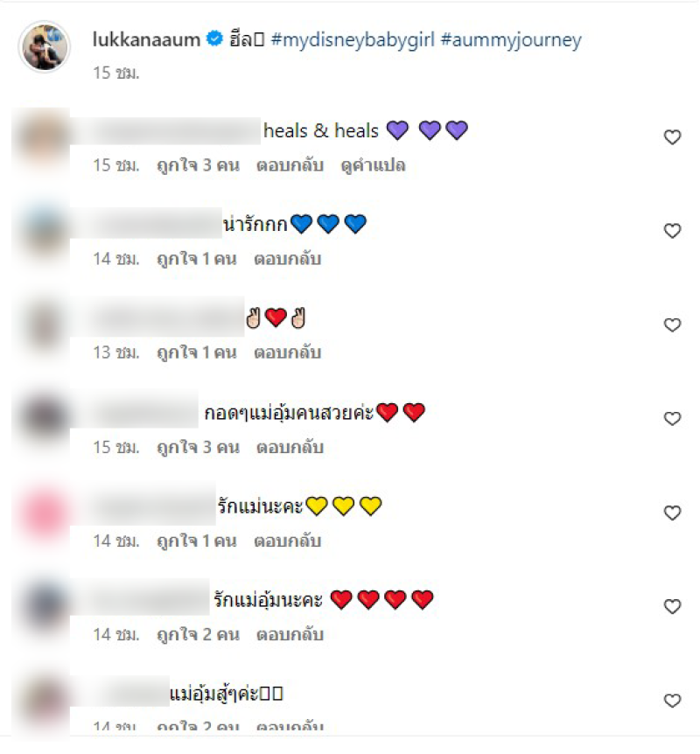Open the lukkanaaum username link
Screen dimensions: 700x754
[146, 39]
